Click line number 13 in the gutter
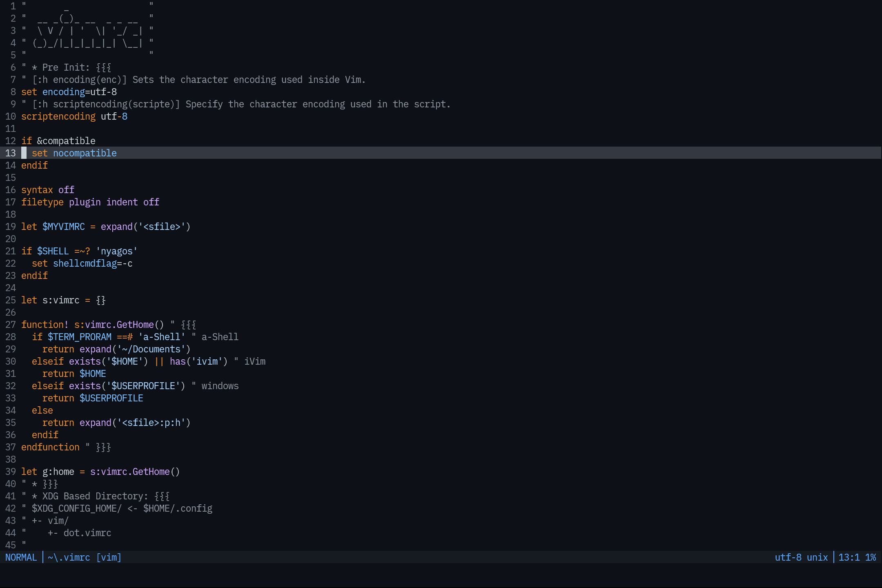The height and width of the screenshot is (588, 882). [x=11, y=153]
